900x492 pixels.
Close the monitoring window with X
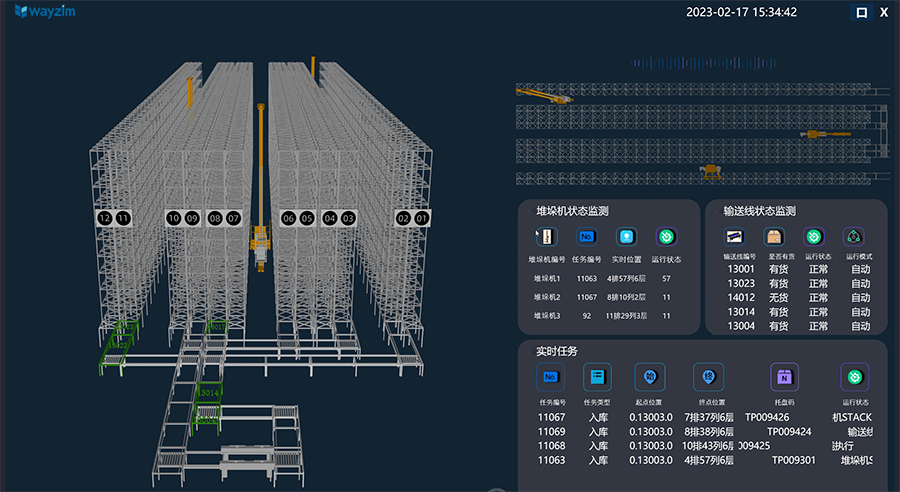(884, 12)
